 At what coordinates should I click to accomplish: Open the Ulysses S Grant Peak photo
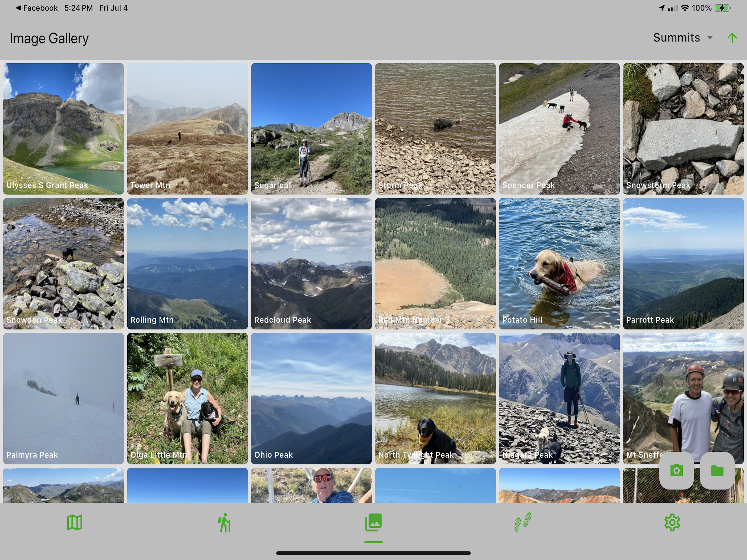(64, 129)
